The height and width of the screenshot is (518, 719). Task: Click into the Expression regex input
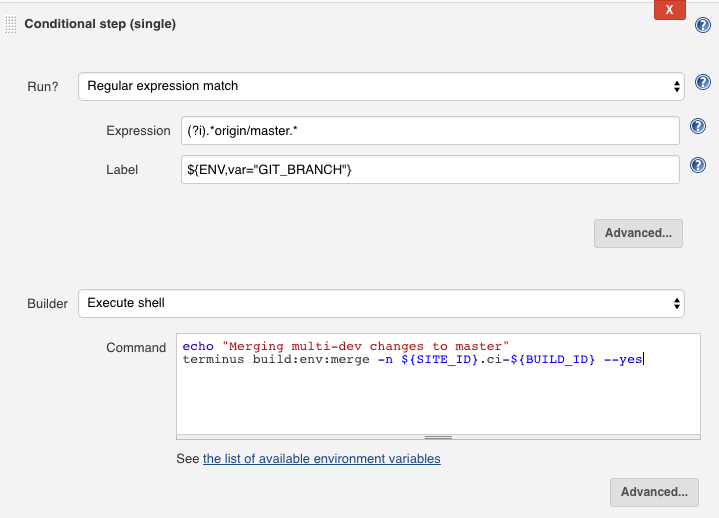[x=429, y=131]
